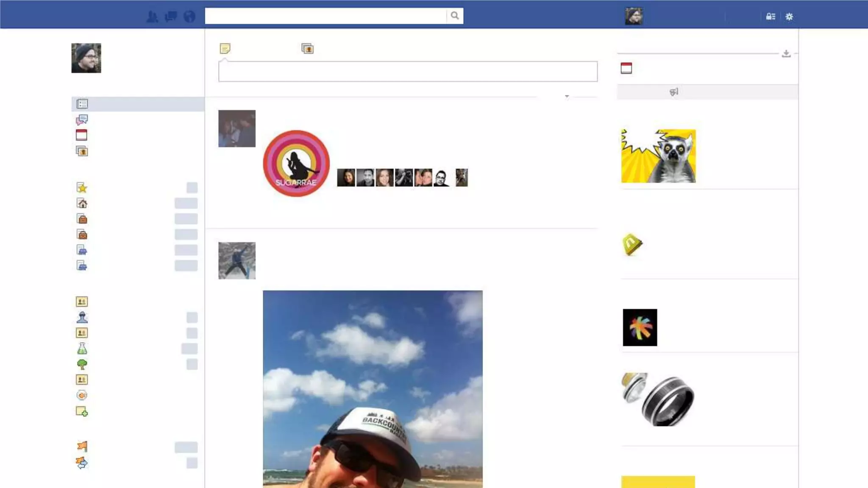
Task: Click the search magnifier button
Action: click(454, 16)
